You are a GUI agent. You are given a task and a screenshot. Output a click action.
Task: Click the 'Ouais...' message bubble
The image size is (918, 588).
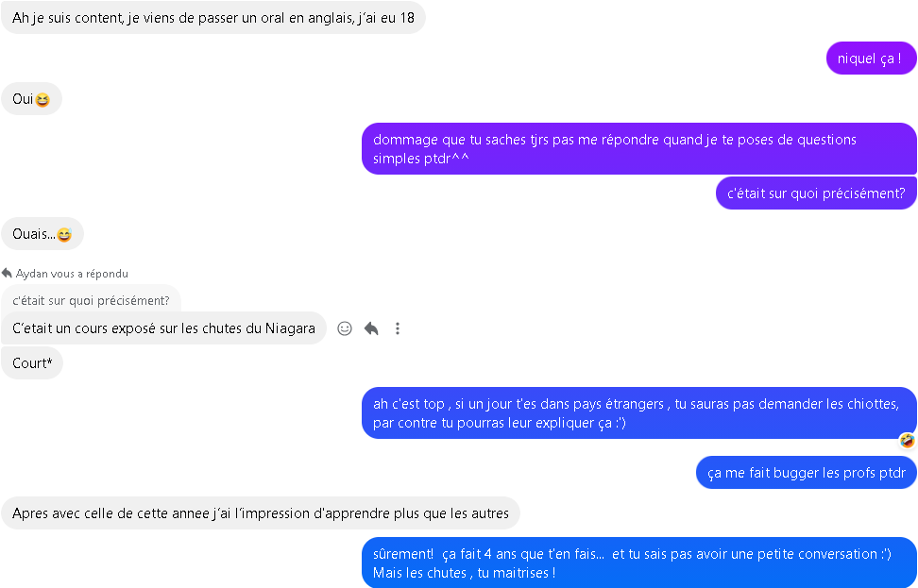pyautogui.click(x=42, y=234)
